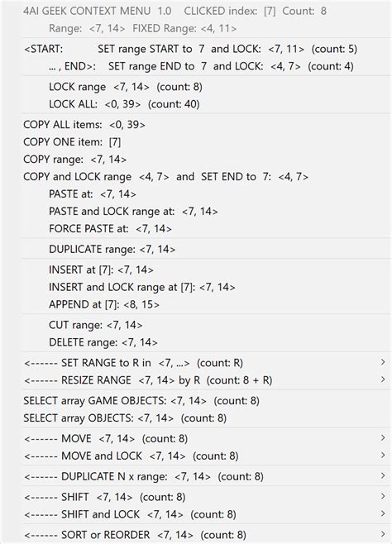Click COPY ONE item [7]
392x544 pixels.
point(205,142)
